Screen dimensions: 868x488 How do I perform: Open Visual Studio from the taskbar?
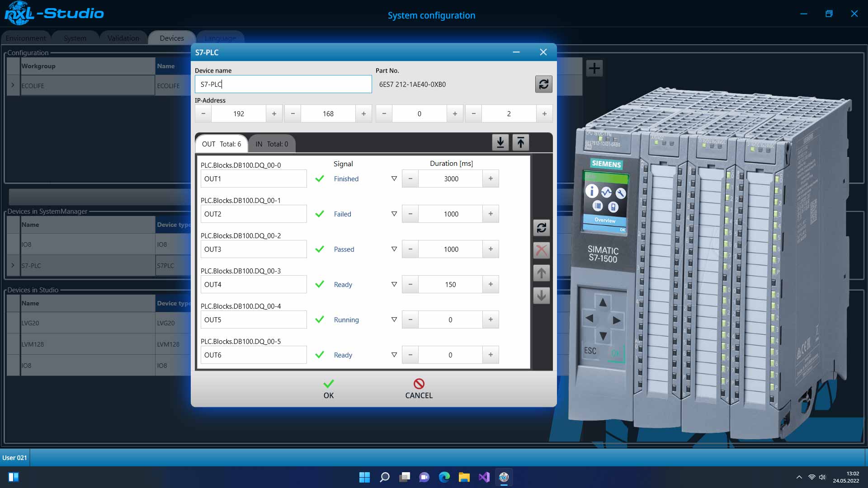(x=484, y=477)
